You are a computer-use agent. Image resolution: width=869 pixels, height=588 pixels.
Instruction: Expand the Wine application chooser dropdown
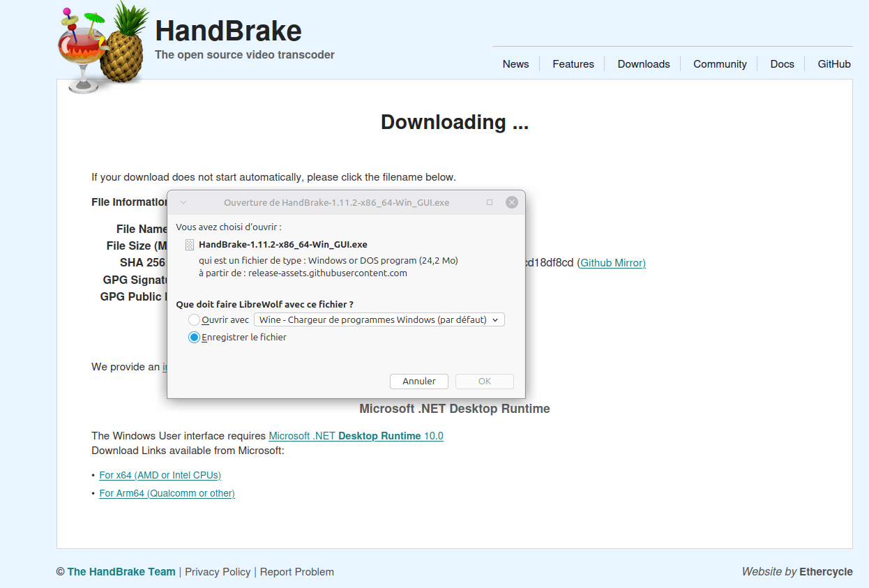click(379, 319)
